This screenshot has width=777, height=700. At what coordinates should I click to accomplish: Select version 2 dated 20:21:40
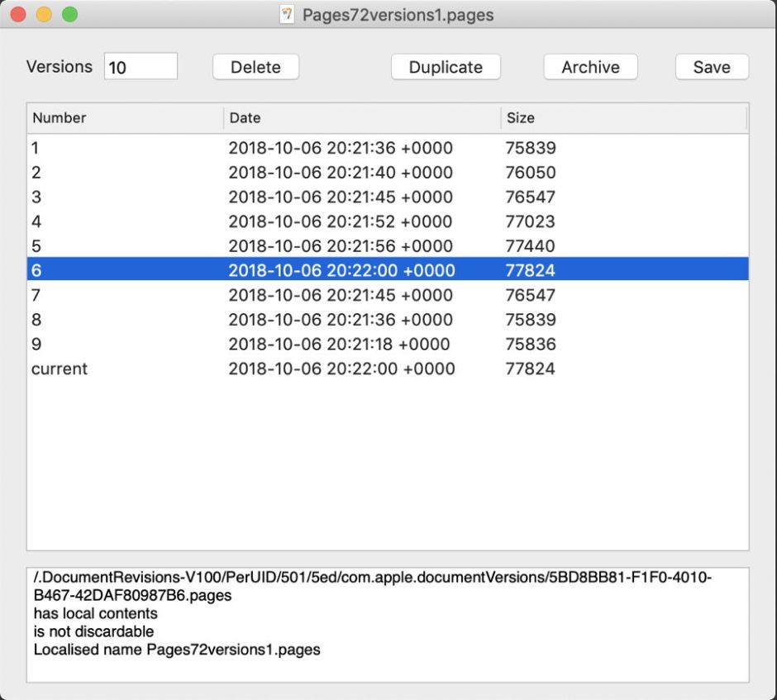[x=387, y=173]
